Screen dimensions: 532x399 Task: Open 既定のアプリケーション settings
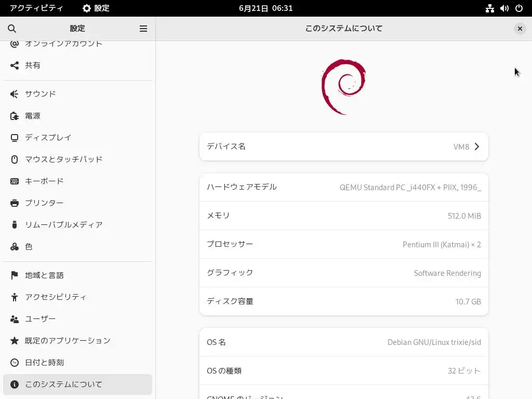pyautogui.click(x=77, y=341)
